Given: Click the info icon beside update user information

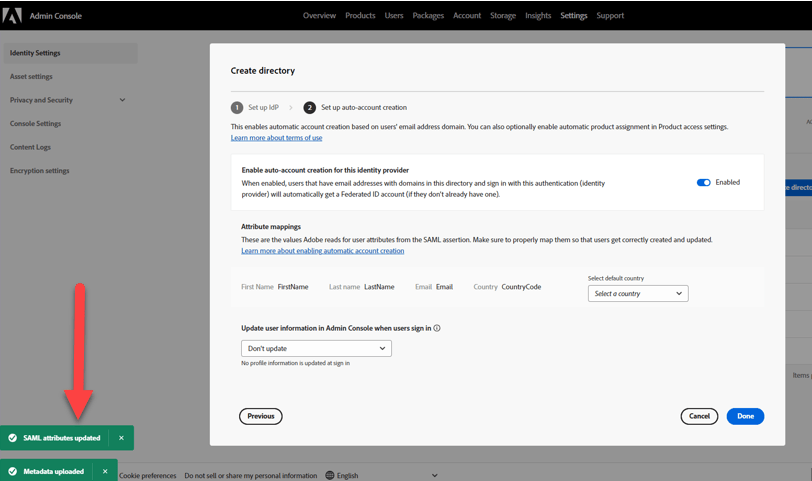Looking at the screenshot, I should point(437,328).
